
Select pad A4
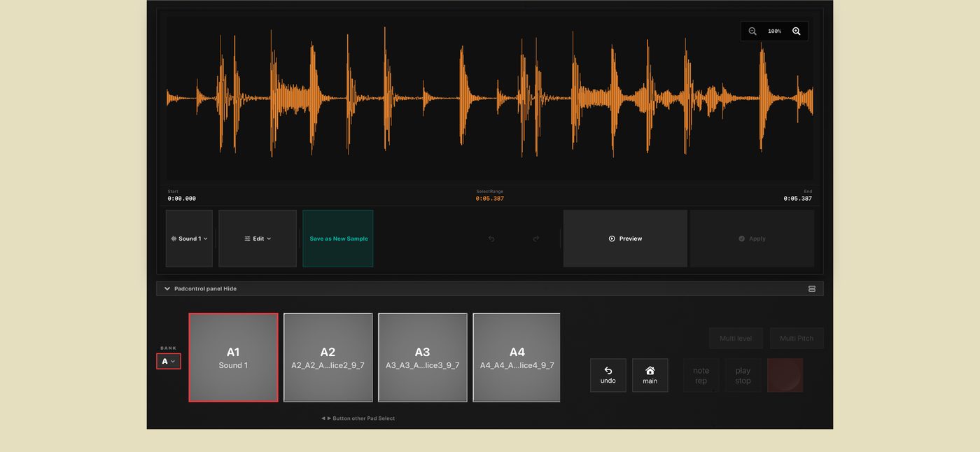pyautogui.click(x=517, y=358)
